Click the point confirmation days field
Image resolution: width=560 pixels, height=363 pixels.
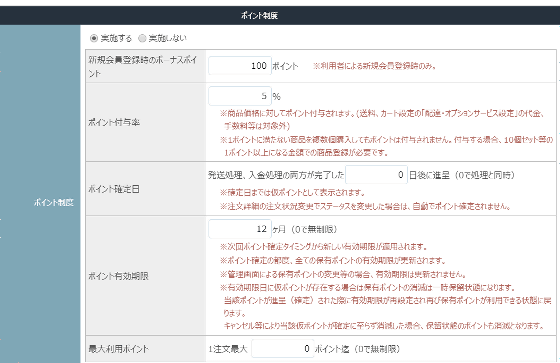376,175
